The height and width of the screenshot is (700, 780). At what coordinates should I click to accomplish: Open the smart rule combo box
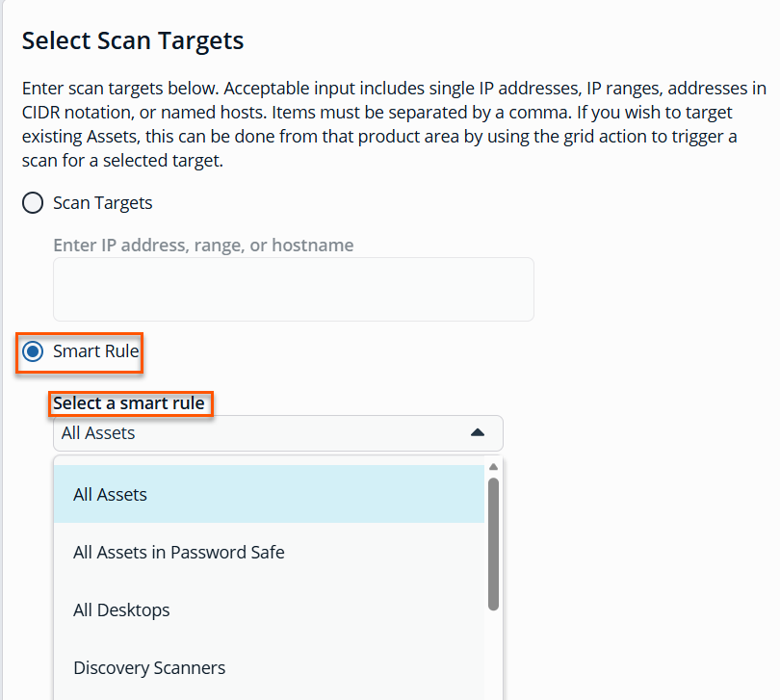tap(277, 433)
